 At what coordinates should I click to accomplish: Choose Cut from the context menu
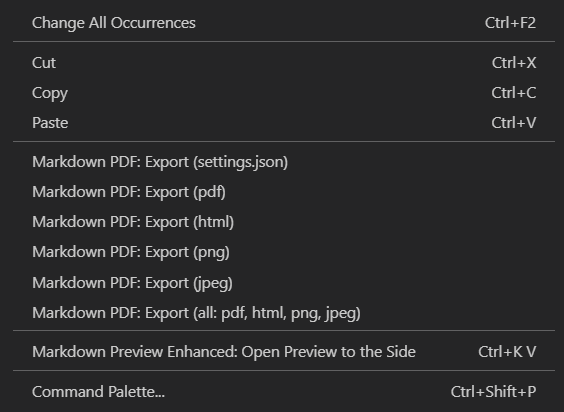pyautogui.click(x=284, y=63)
